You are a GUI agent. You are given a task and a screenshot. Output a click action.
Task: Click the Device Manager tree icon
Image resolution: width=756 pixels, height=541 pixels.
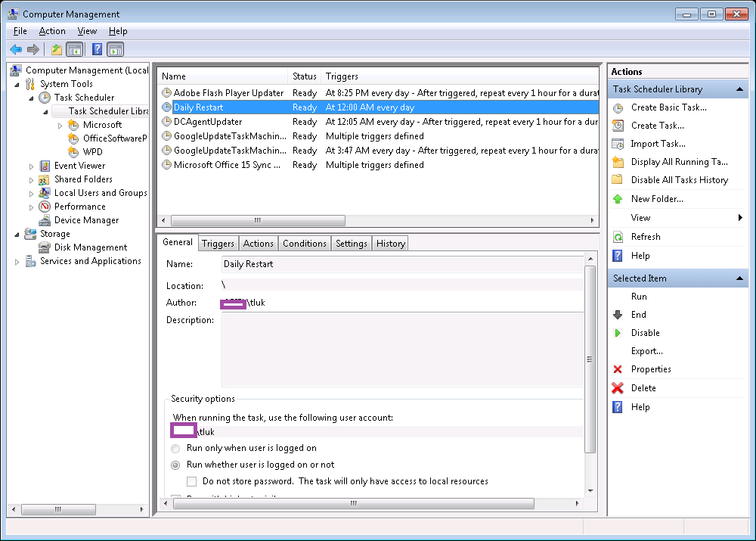[x=45, y=220]
